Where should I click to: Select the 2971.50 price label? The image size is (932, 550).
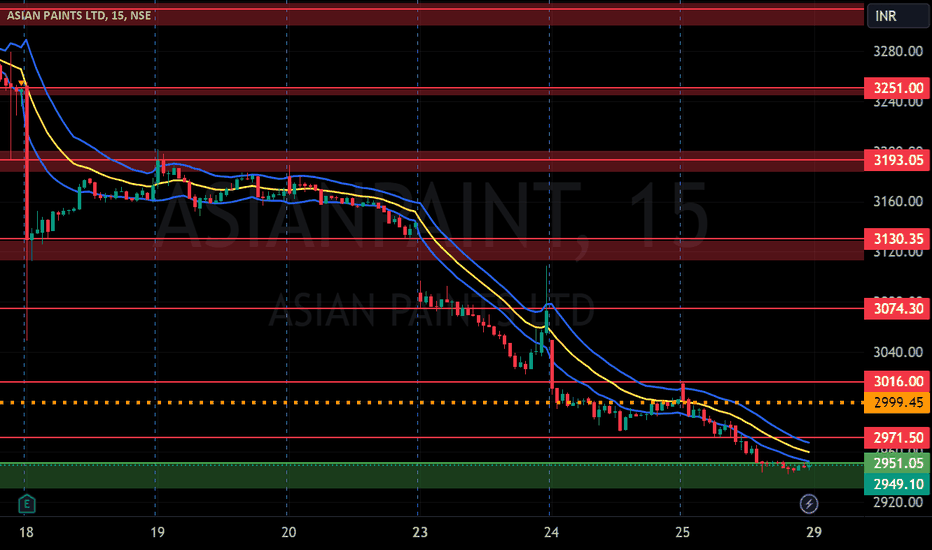point(897,438)
